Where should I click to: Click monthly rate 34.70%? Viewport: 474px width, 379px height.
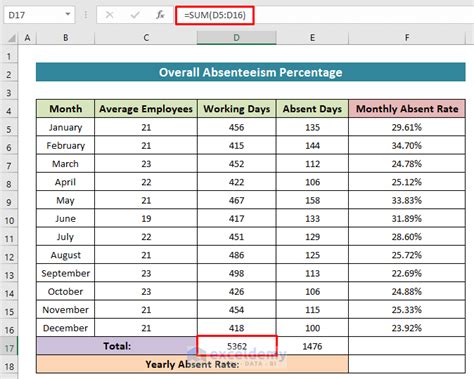[407, 145]
